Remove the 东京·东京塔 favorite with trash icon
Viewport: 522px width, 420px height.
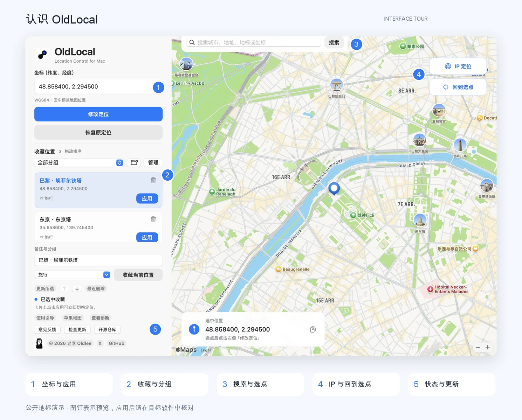(x=153, y=219)
